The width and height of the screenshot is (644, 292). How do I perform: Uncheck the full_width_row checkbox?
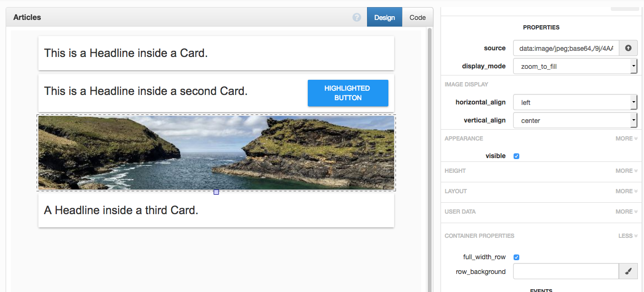(x=516, y=257)
